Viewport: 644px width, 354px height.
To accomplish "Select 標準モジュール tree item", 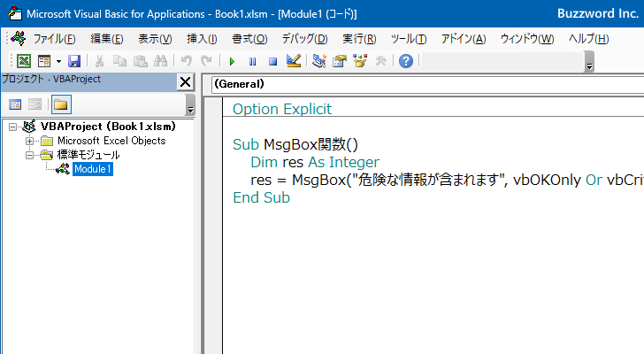I will click(88, 155).
